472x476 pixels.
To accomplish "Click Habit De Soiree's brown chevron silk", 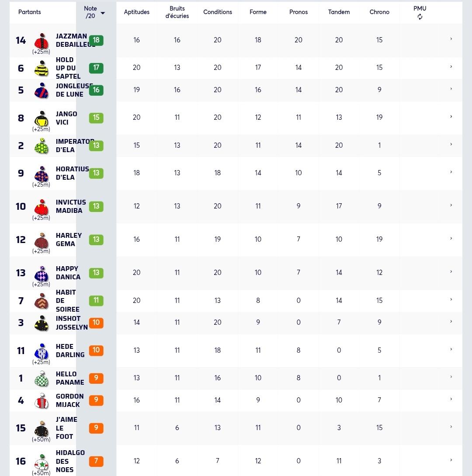I will (42, 301).
